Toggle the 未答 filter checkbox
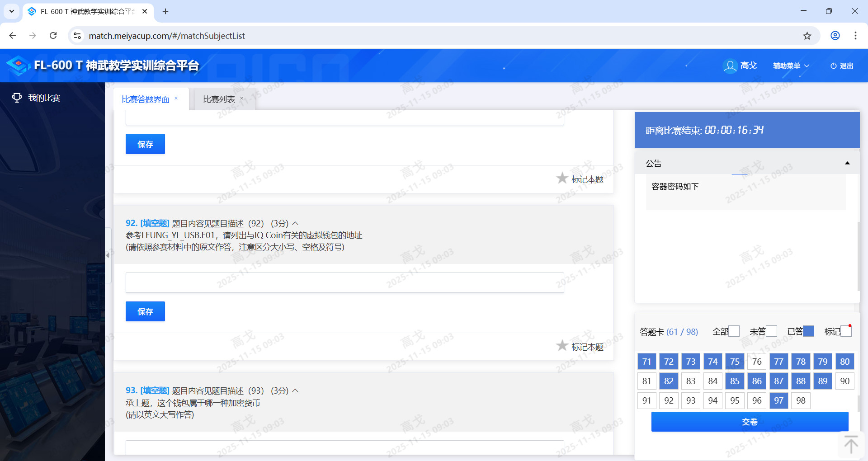Viewport: 868px width, 461px height. (x=772, y=331)
